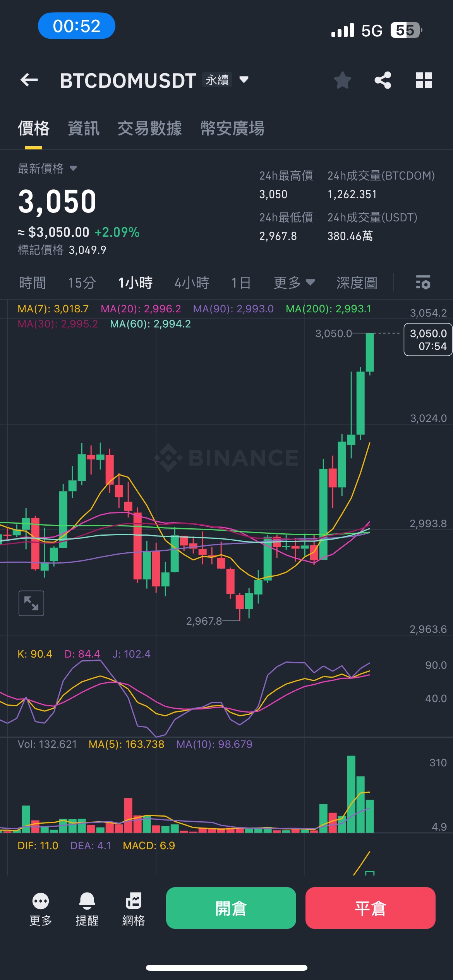Open the 更多 options at bottom
The height and width of the screenshot is (980, 453).
[x=41, y=909]
